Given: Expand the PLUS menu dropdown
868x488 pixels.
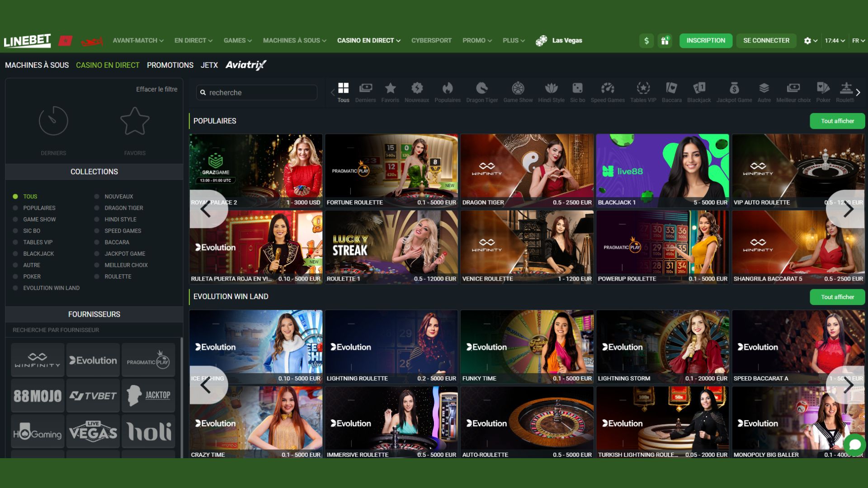Looking at the screenshot, I should tap(513, 40).
